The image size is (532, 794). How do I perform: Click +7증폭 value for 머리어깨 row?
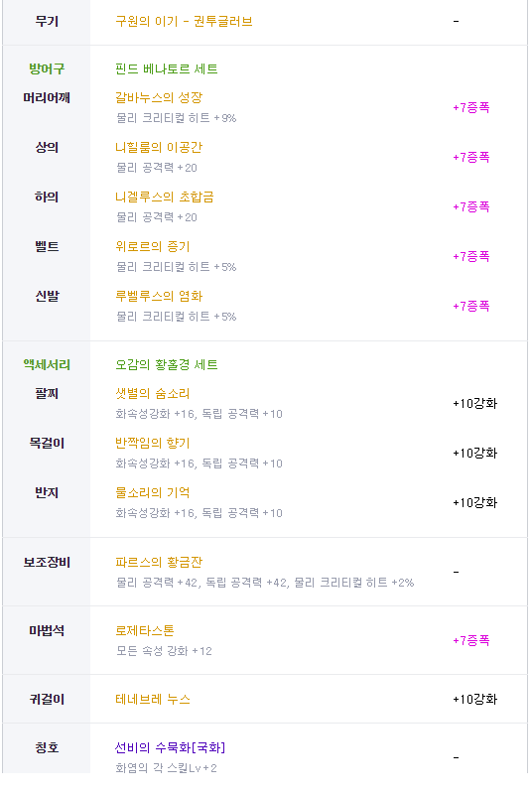pyautogui.click(x=471, y=107)
